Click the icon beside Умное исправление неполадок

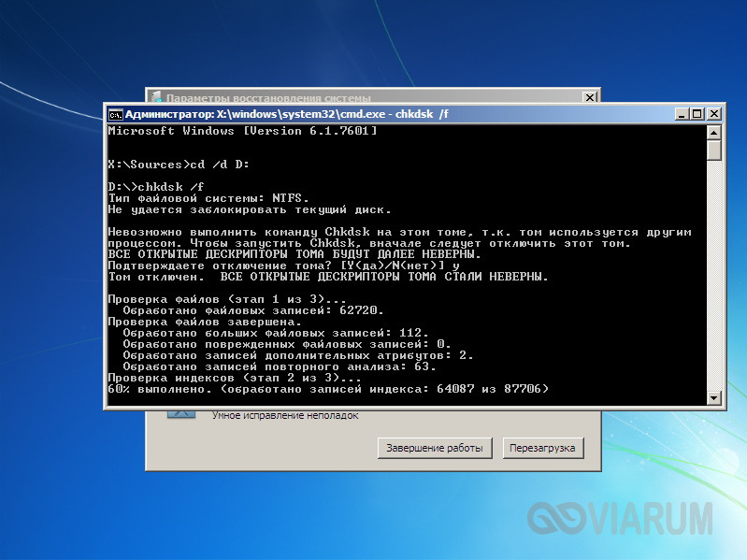181,414
